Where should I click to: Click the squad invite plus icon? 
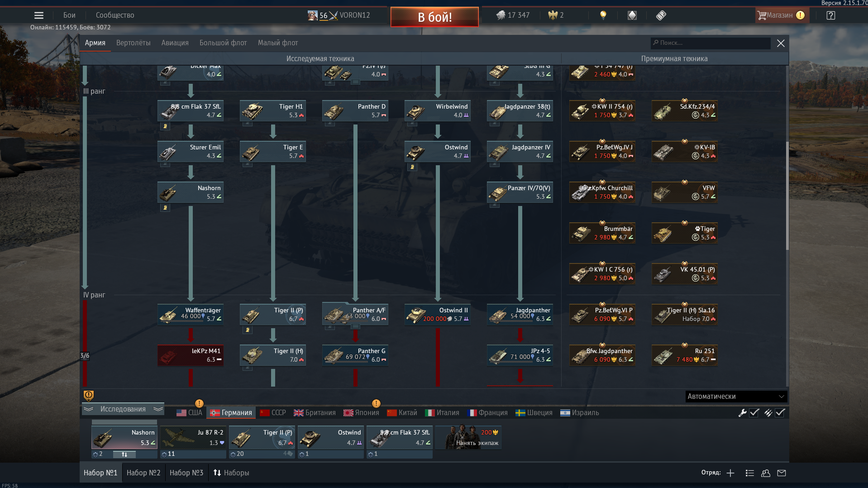point(730,473)
